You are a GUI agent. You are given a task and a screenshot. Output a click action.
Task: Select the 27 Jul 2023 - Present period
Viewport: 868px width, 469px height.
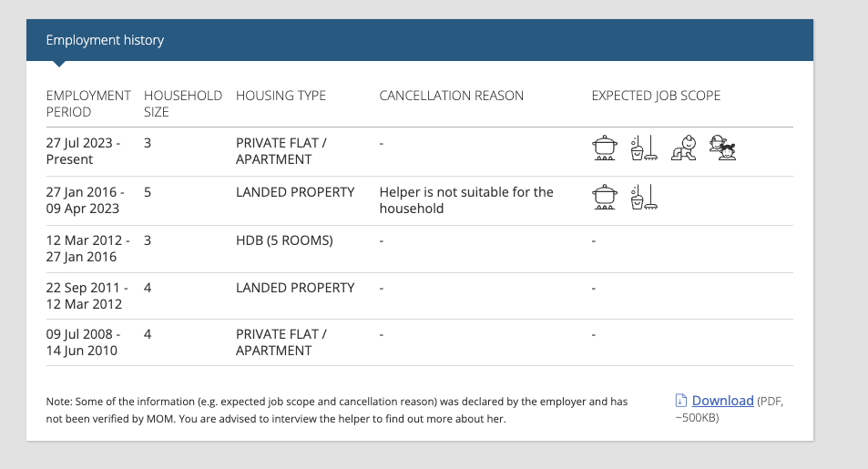[x=83, y=151]
